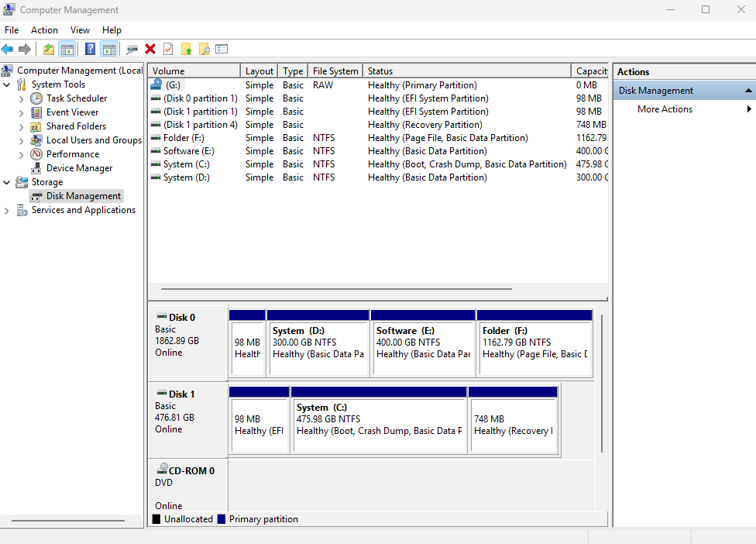Click the blue Help question mark icon
The height and width of the screenshot is (544, 756).
point(90,50)
